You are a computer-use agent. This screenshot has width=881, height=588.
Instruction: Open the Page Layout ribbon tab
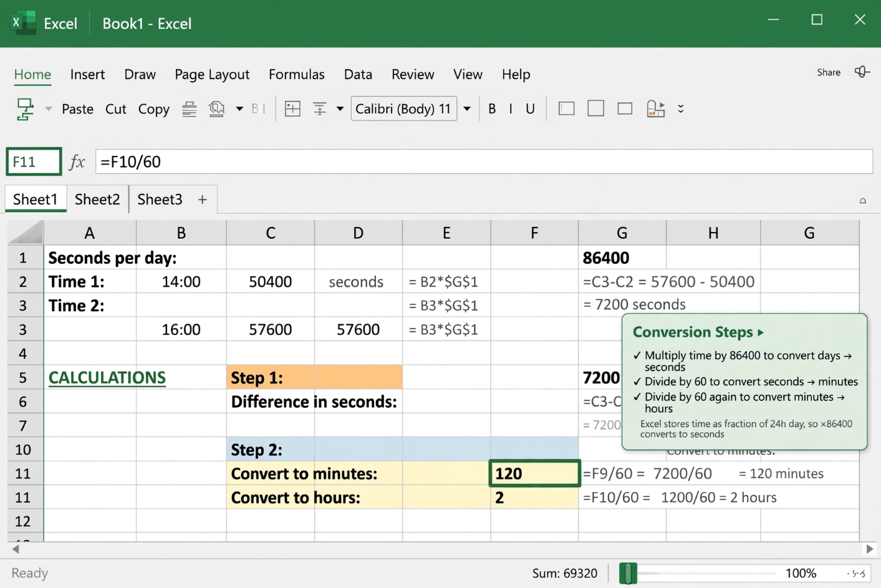coord(212,74)
